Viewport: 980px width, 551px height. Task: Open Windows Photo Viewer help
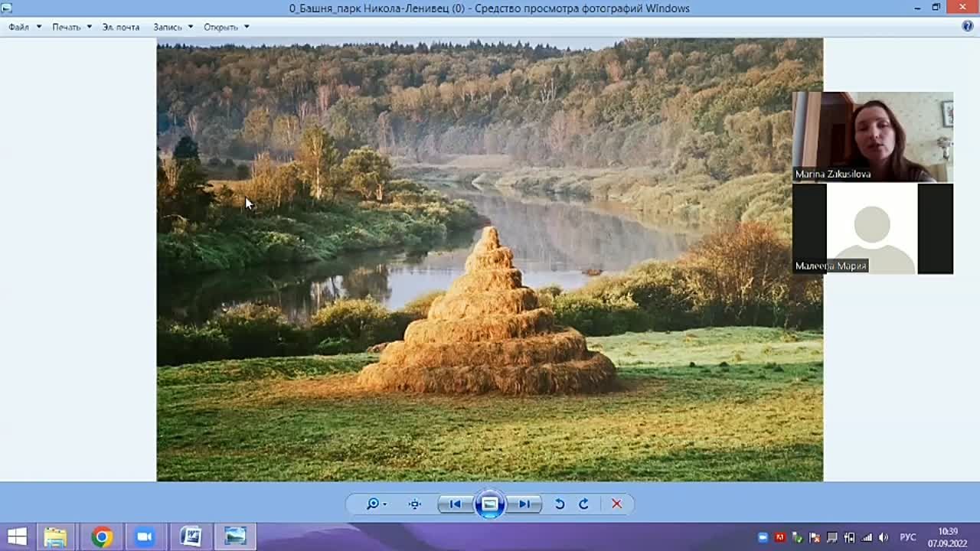(966, 26)
